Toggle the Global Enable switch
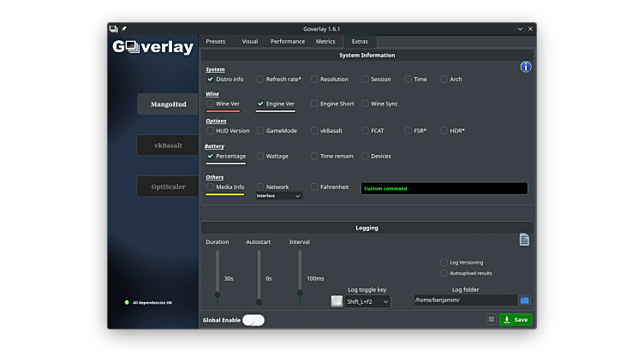Viewport: 644px width, 362px height. [x=253, y=320]
